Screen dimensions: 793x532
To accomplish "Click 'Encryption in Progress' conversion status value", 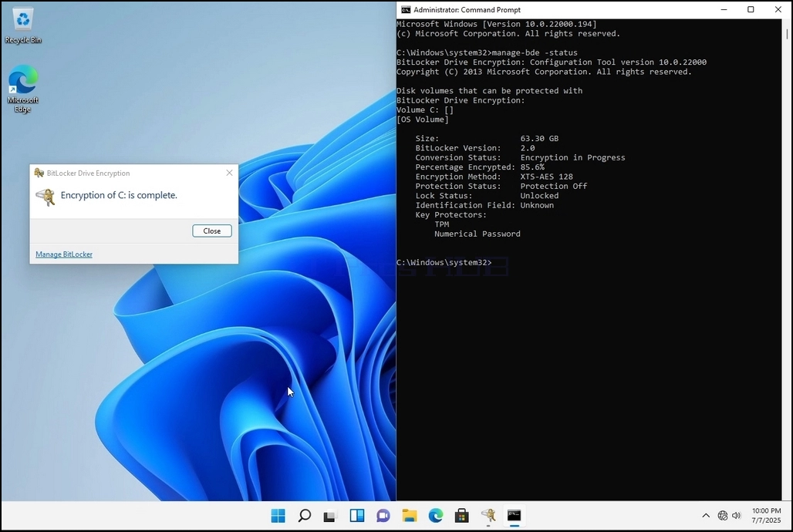I will 572,158.
